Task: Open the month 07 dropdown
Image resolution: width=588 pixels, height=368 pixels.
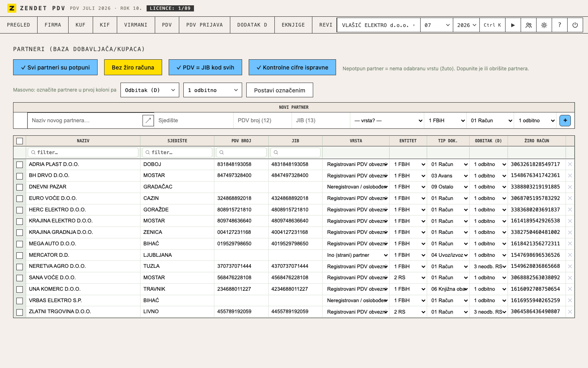Action: 437,25
